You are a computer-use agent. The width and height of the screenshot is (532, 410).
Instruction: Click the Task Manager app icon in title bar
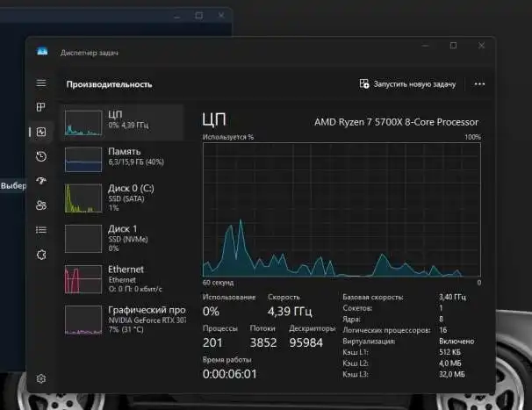42,52
